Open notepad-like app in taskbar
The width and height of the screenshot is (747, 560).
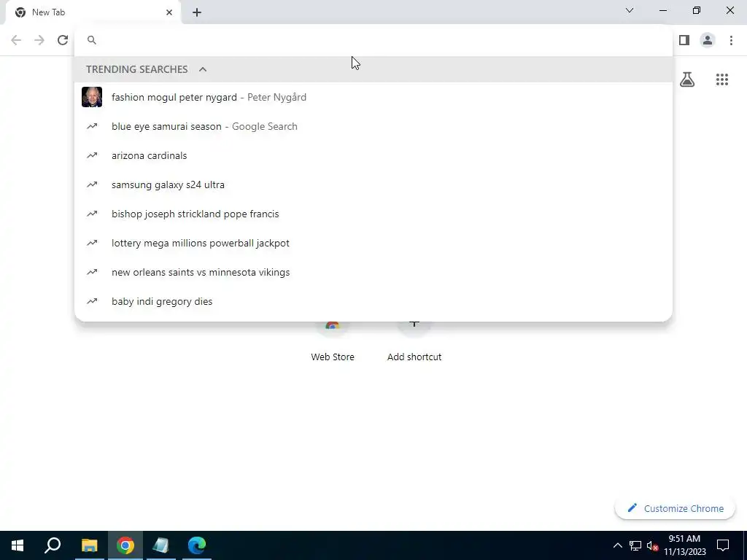(161, 545)
